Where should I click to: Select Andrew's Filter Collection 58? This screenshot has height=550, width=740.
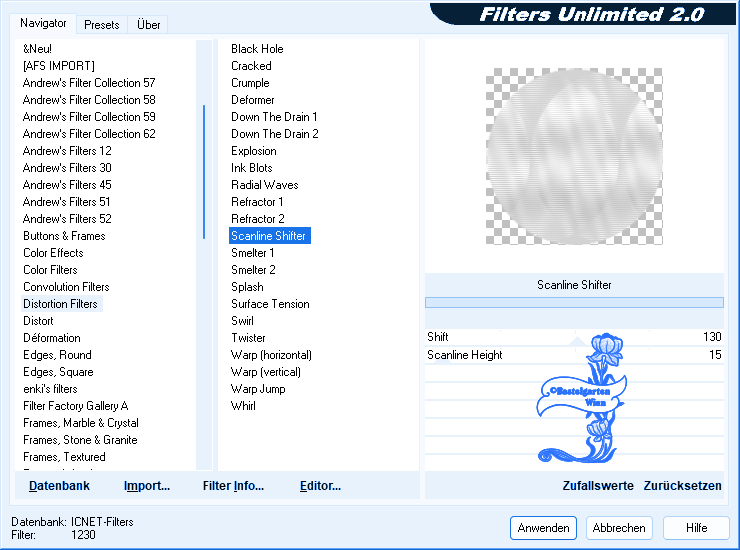tap(89, 100)
